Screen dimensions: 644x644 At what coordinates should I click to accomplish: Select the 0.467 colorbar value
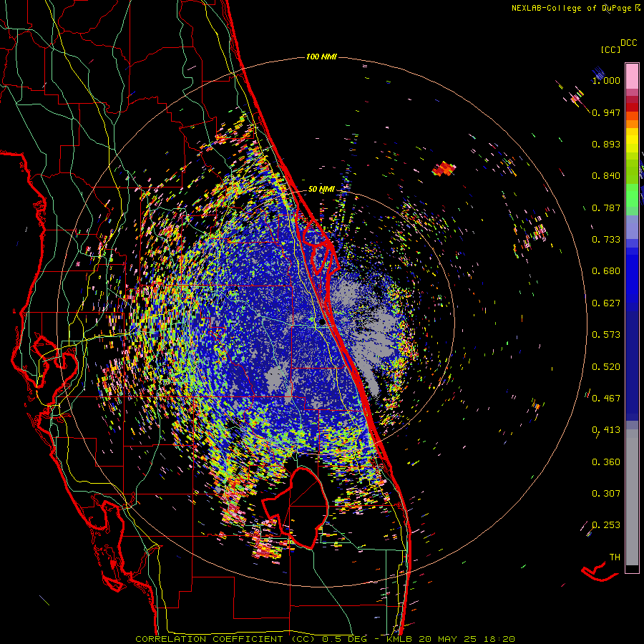pyautogui.click(x=606, y=399)
